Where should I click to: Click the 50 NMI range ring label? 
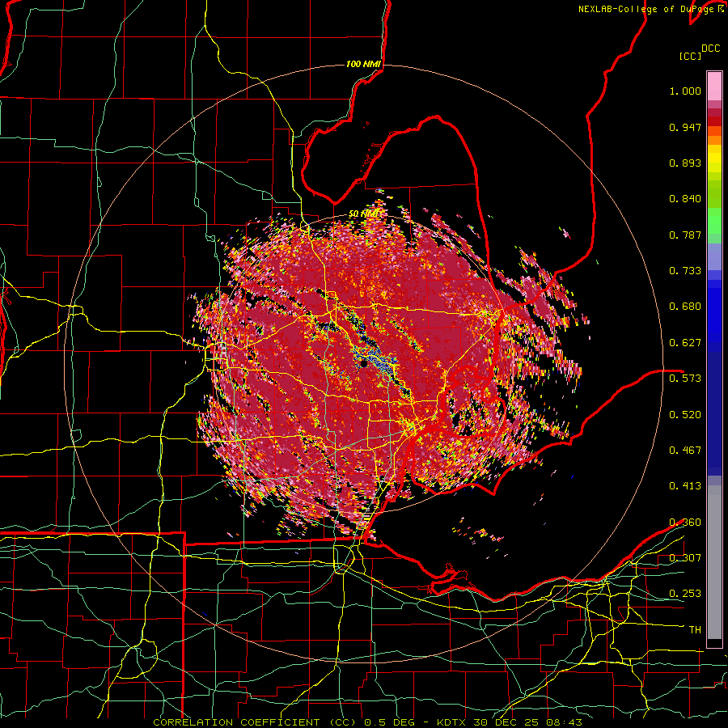point(363,214)
